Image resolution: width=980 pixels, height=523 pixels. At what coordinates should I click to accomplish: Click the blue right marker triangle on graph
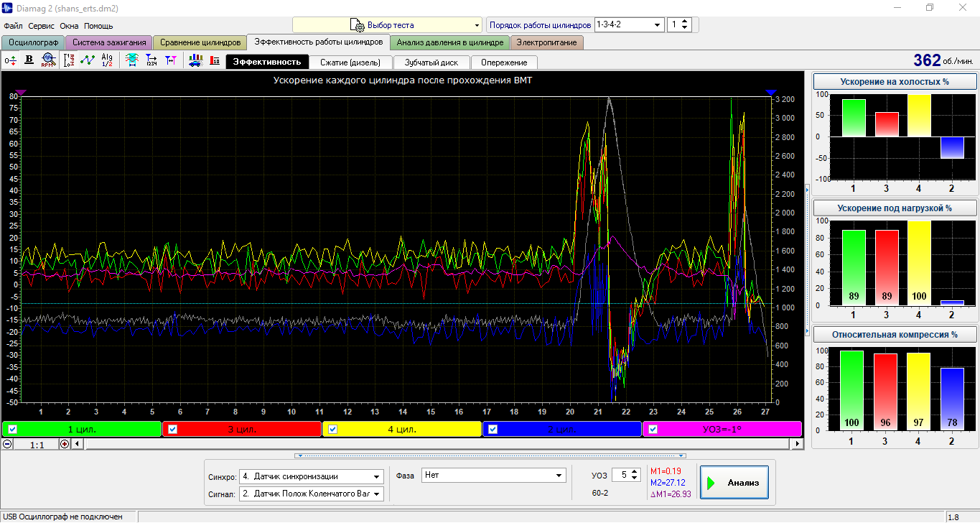tap(772, 93)
